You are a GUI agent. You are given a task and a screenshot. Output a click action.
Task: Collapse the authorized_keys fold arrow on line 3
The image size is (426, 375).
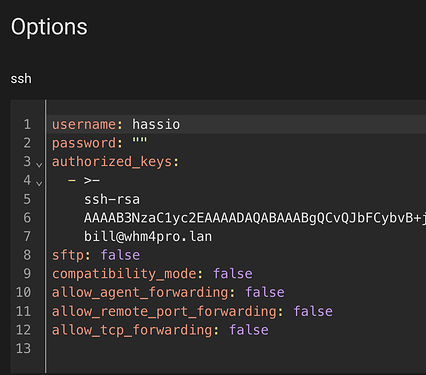click(x=39, y=165)
